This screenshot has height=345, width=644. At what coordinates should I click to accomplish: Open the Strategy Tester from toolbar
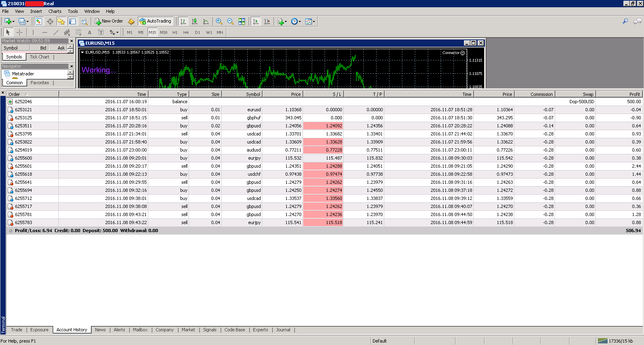tap(84, 21)
